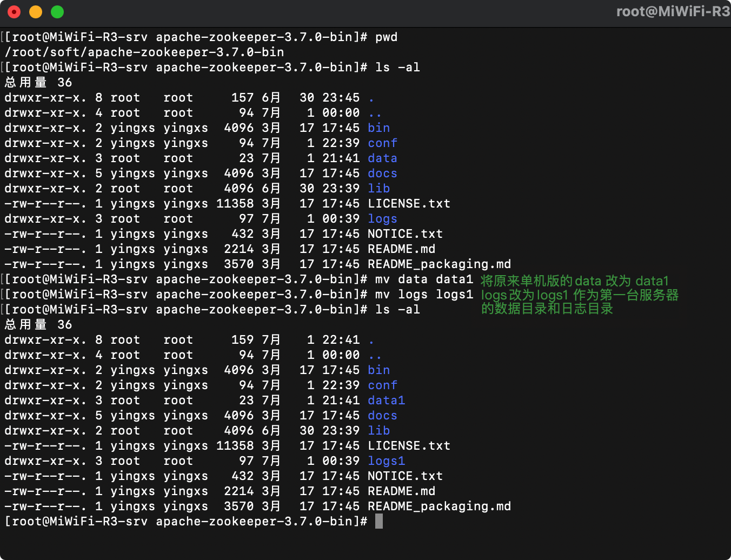The height and width of the screenshot is (560, 731).
Task: Click the blue 'logs' directory name
Action: tap(383, 219)
